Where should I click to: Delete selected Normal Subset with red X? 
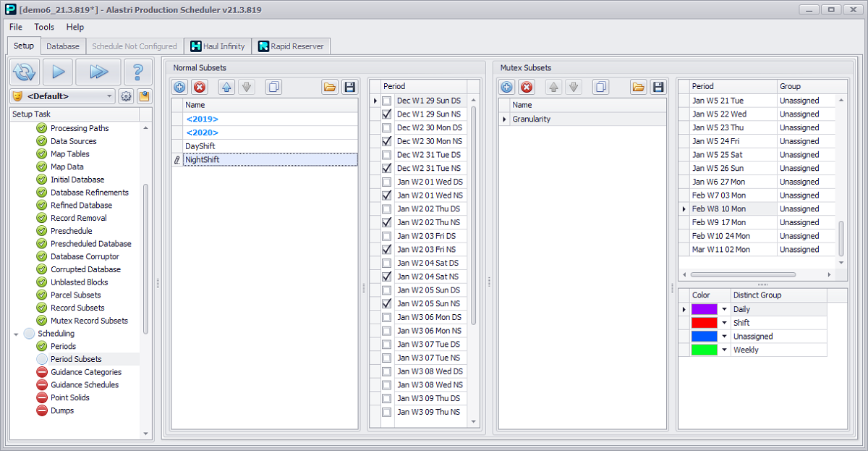pyautogui.click(x=200, y=87)
